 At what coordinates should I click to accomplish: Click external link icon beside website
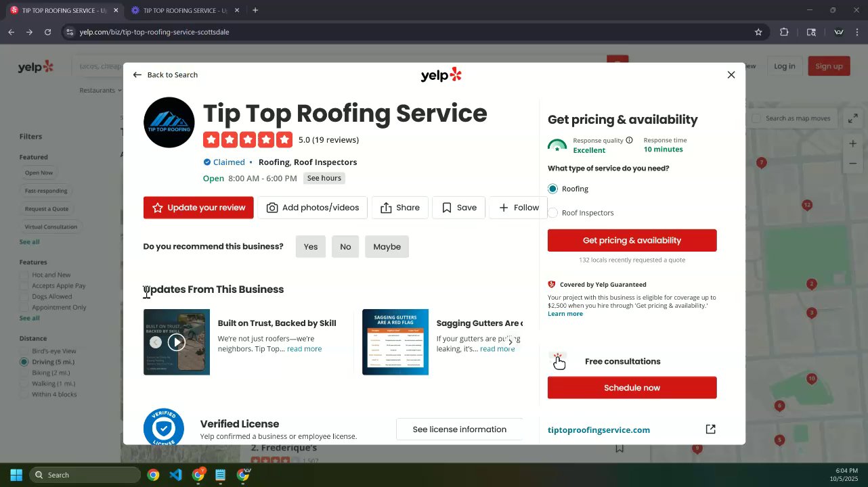(x=710, y=430)
